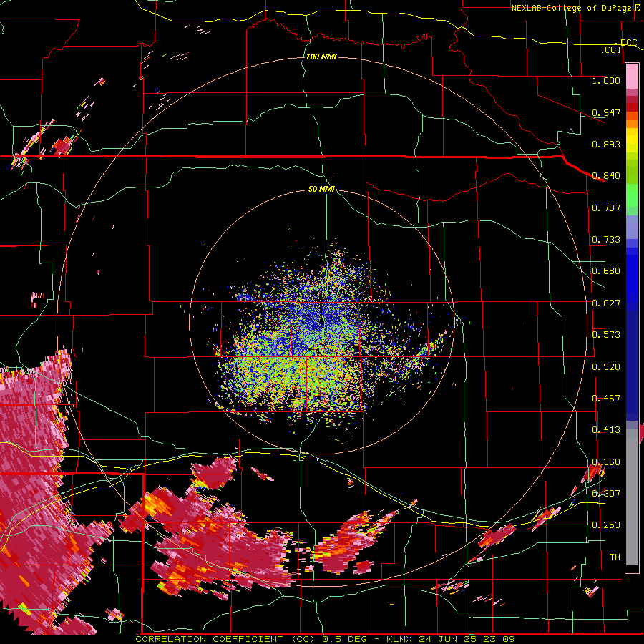Click the 50 NMI range ring label
The image size is (644, 644).
[x=321, y=189]
